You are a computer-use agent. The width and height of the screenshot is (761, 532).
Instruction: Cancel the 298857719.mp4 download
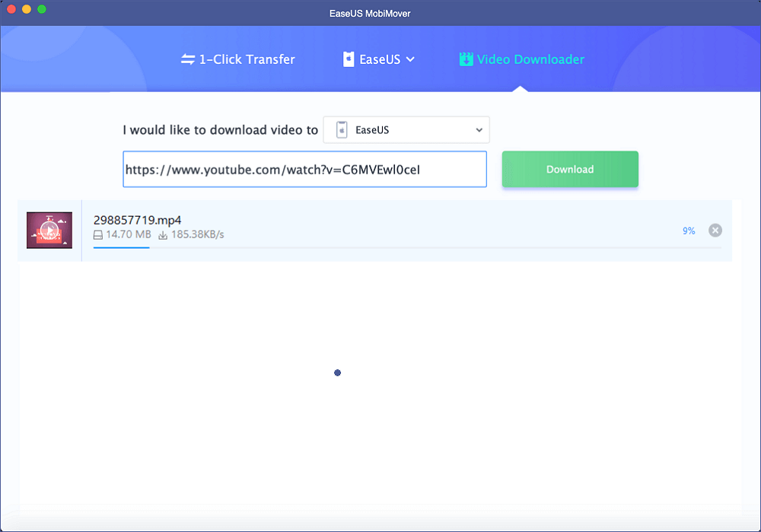click(x=715, y=231)
